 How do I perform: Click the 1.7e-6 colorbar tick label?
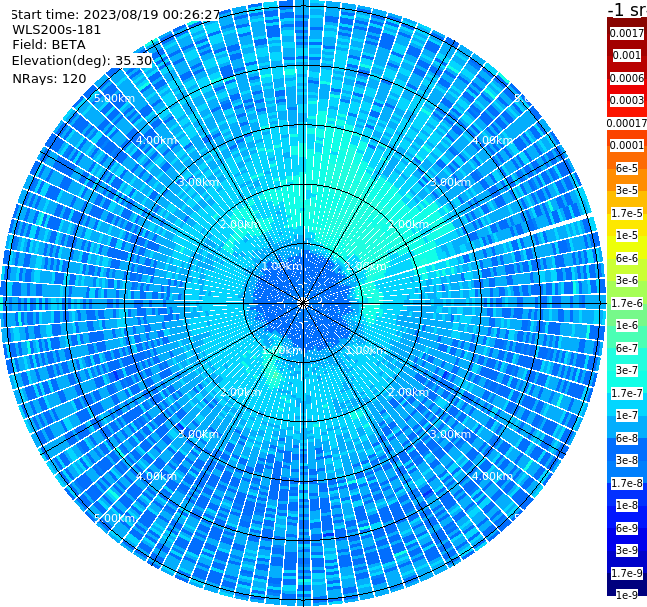[x=627, y=303]
